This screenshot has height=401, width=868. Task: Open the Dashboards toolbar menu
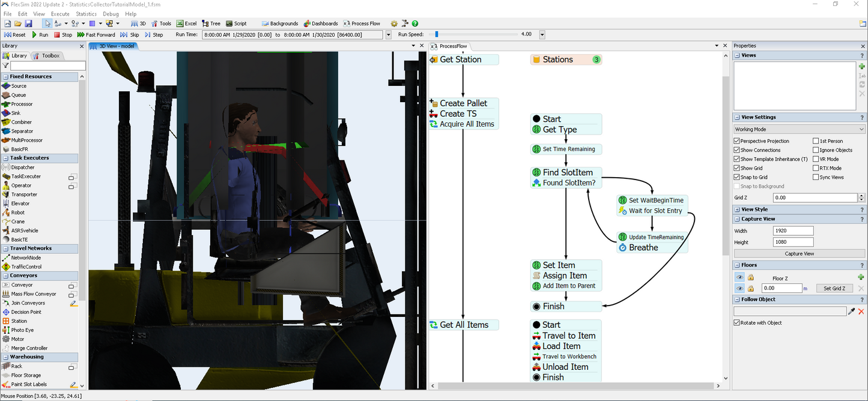coord(321,23)
